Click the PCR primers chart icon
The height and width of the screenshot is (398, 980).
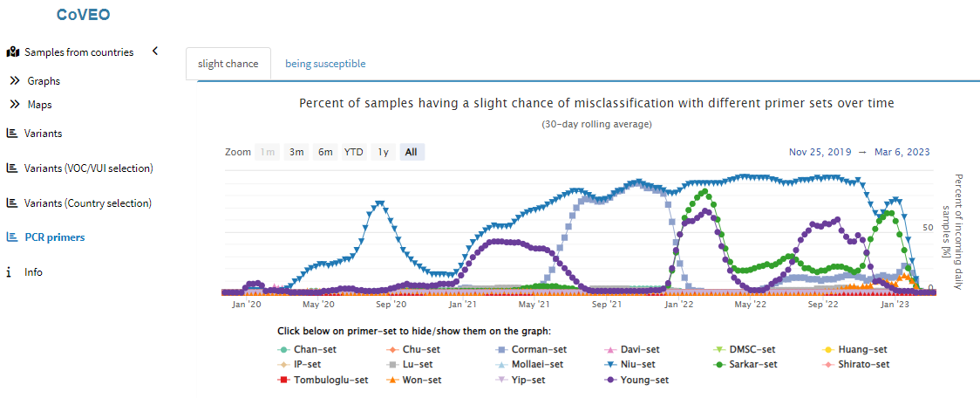click(12, 237)
